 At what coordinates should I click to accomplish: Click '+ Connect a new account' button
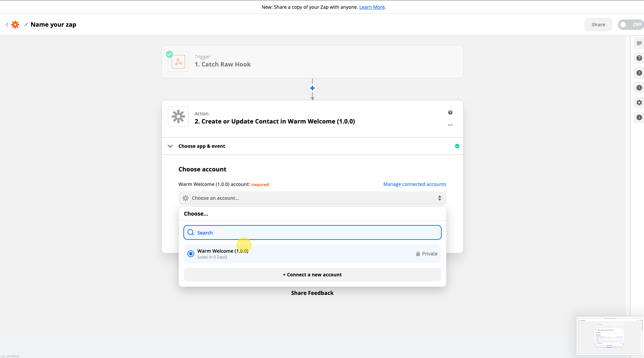click(x=312, y=275)
